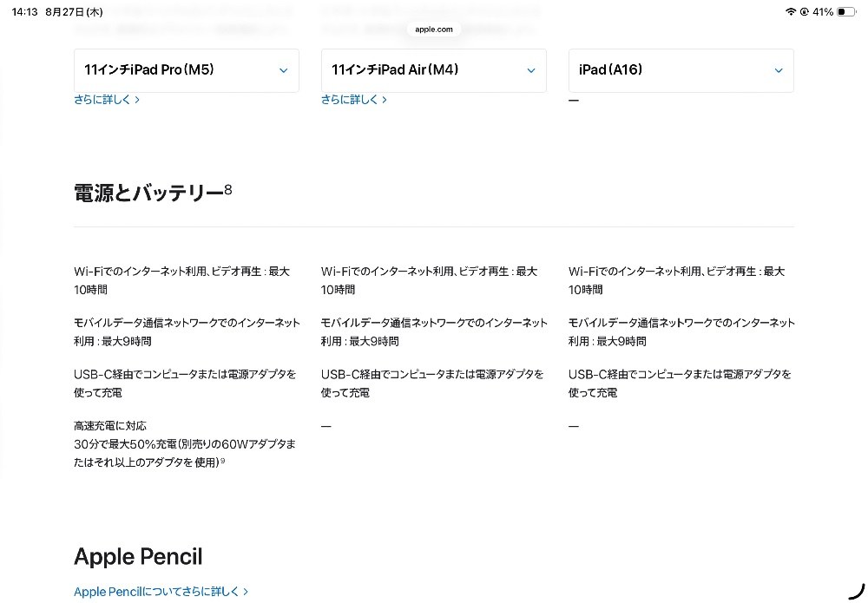Tap the 41% battery percentage text
Viewport: 868px width, 603px height.
tap(823, 11)
